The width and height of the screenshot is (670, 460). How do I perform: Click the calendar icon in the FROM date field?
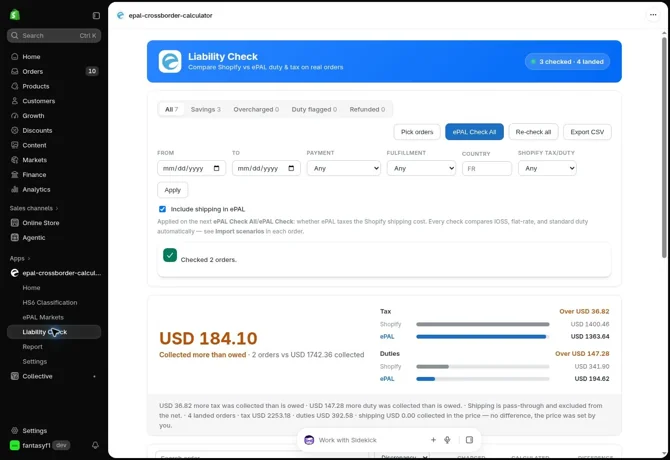click(x=217, y=168)
